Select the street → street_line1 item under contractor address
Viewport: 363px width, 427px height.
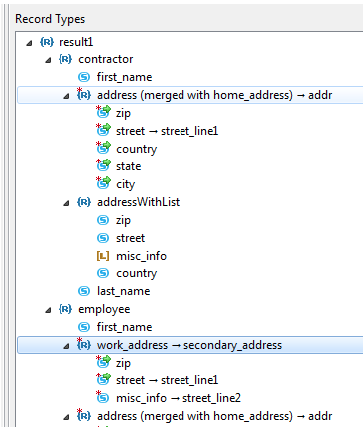pos(167,131)
